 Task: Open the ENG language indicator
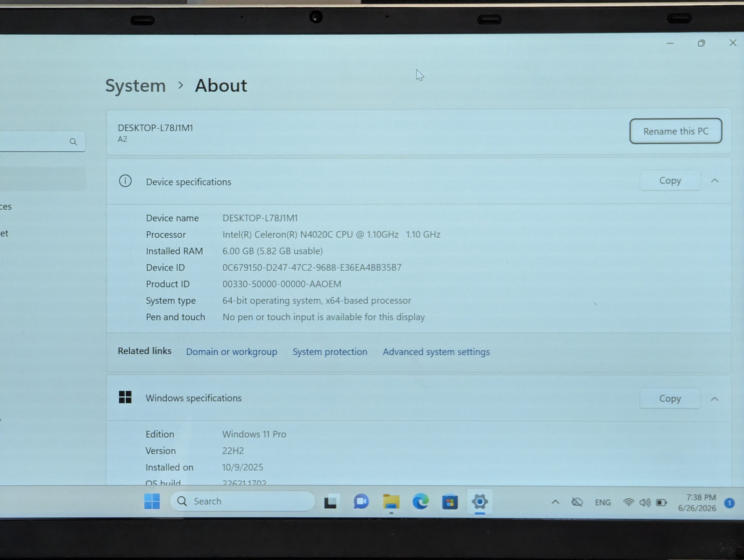point(602,502)
